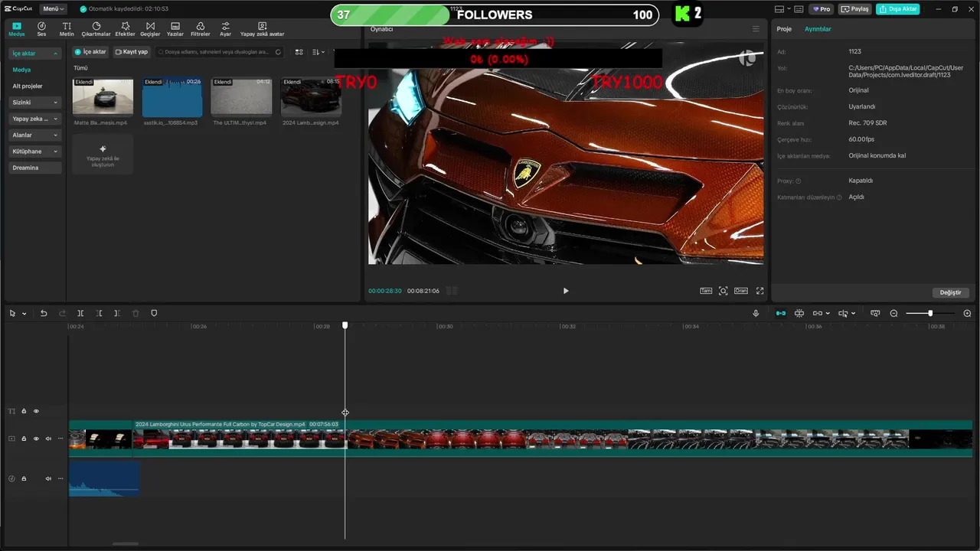This screenshot has height=551, width=980.
Task: Open the Menü dropdown
Action: pos(53,9)
